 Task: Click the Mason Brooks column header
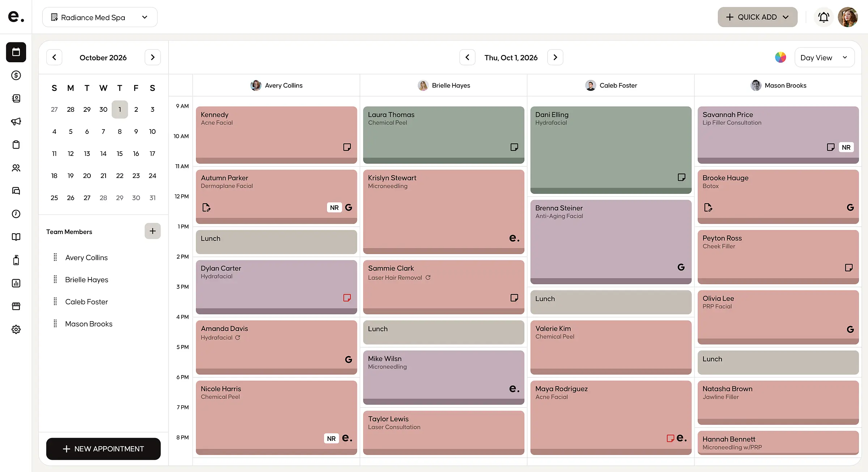point(778,85)
